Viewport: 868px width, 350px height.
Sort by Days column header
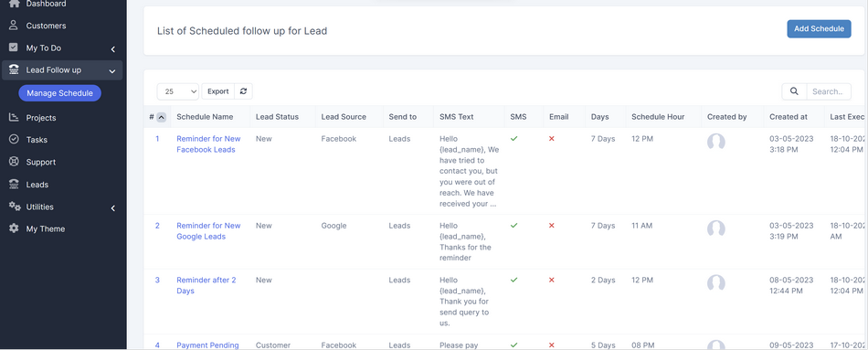[x=600, y=117]
